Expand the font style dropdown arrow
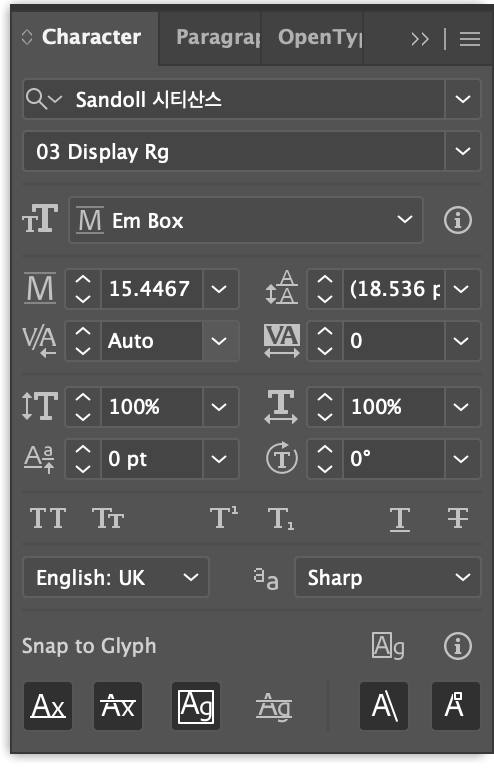The height and width of the screenshot is (768, 494). tap(463, 151)
